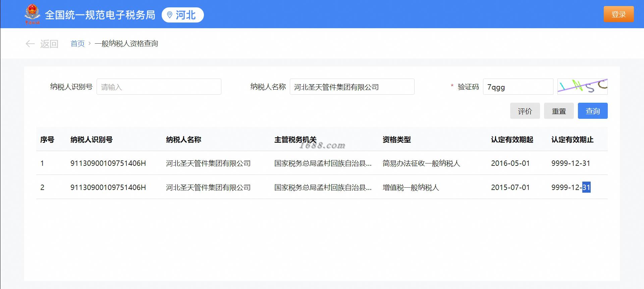
Task: Click the back arrow icon
Action: click(30, 44)
